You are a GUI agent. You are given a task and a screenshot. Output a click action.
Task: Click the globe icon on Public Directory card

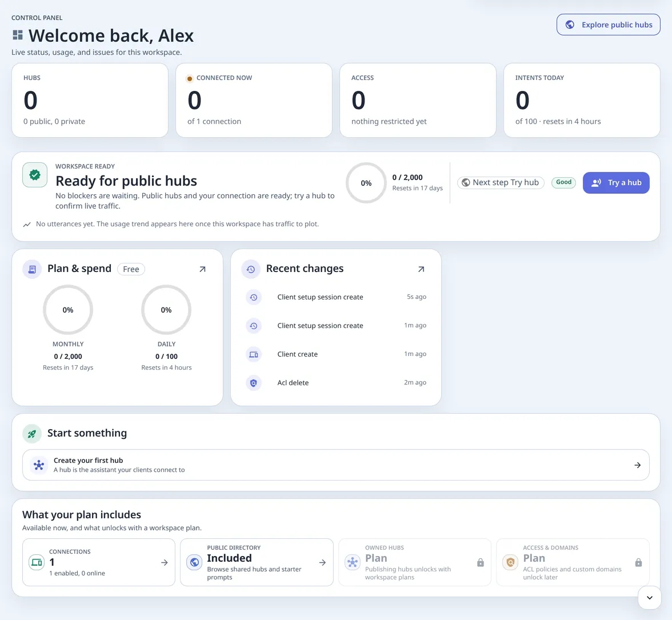[x=194, y=562]
